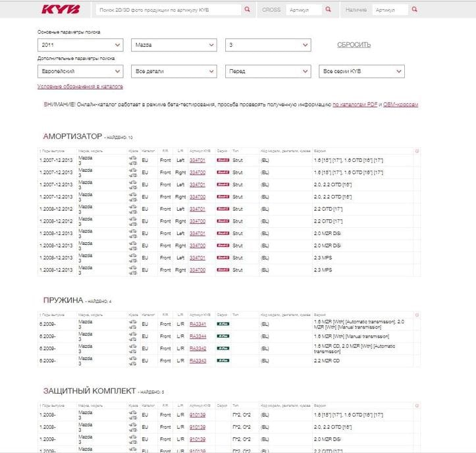Click the KYB logo in the header
This screenshot has width=476, height=453.
(x=61, y=10)
